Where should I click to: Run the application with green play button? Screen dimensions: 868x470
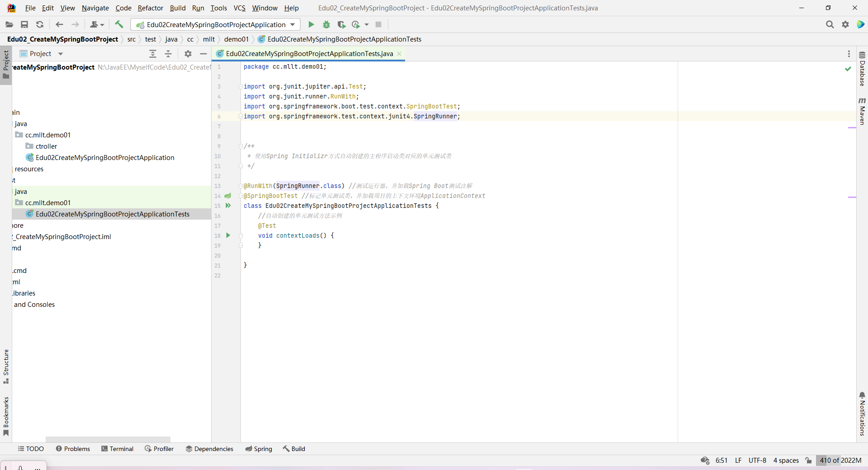pos(311,24)
